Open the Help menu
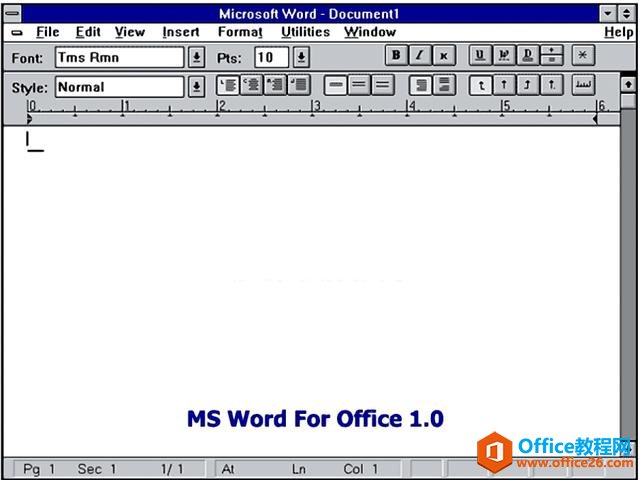Viewport: 640px width, 480px height. point(619,32)
